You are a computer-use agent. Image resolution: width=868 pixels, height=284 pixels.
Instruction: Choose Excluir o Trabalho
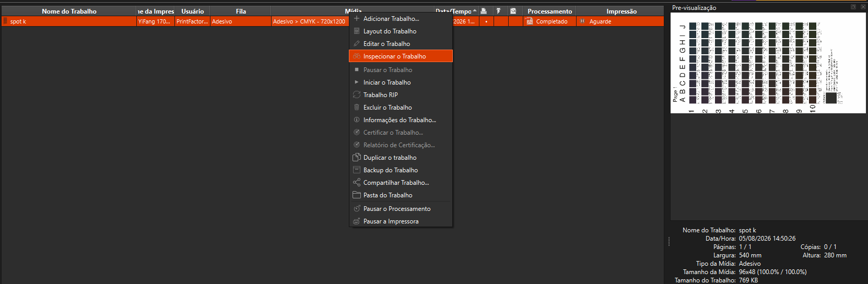coord(401,108)
